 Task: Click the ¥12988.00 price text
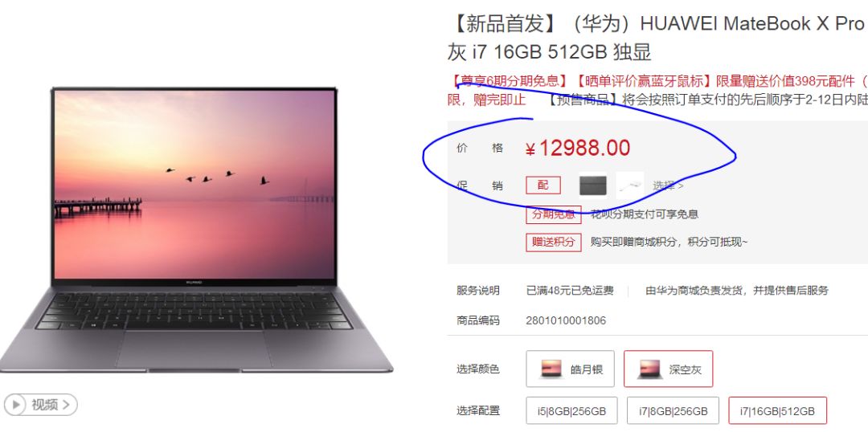(x=577, y=149)
